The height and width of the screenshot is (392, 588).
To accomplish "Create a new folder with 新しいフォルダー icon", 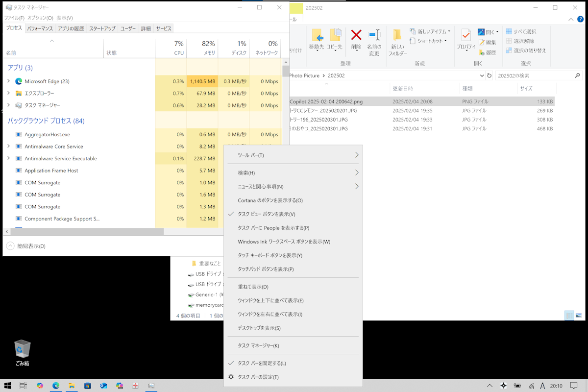I will [x=397, y=35].
